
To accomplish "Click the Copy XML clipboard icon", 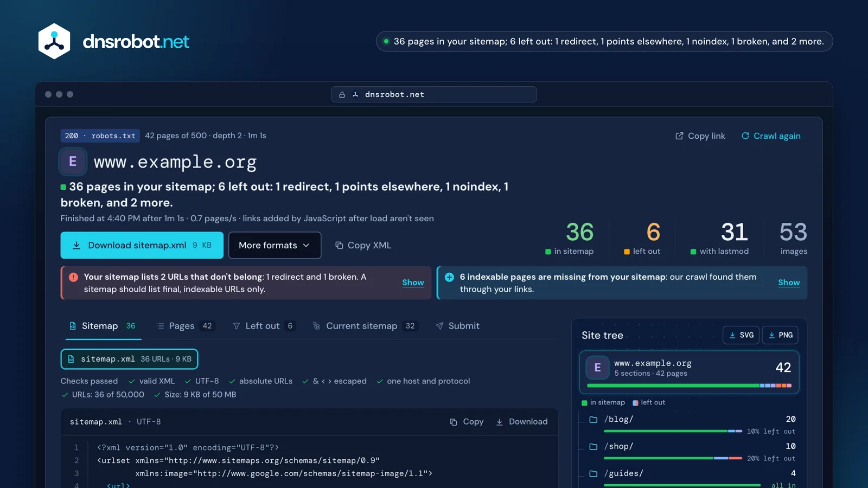I will pyautogui.click(x=339, y=246).
